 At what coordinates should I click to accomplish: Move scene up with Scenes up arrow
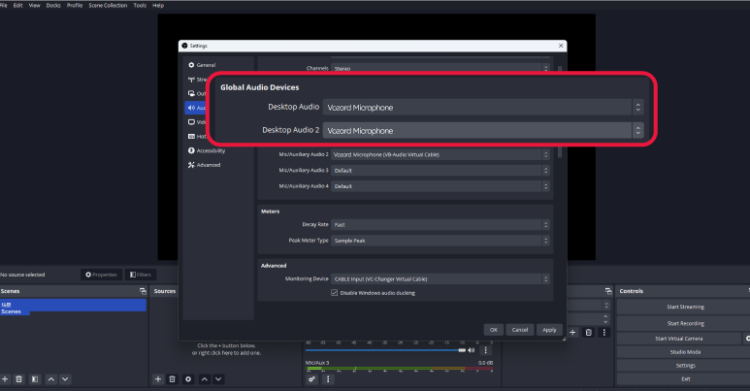(x=51, y=379)
